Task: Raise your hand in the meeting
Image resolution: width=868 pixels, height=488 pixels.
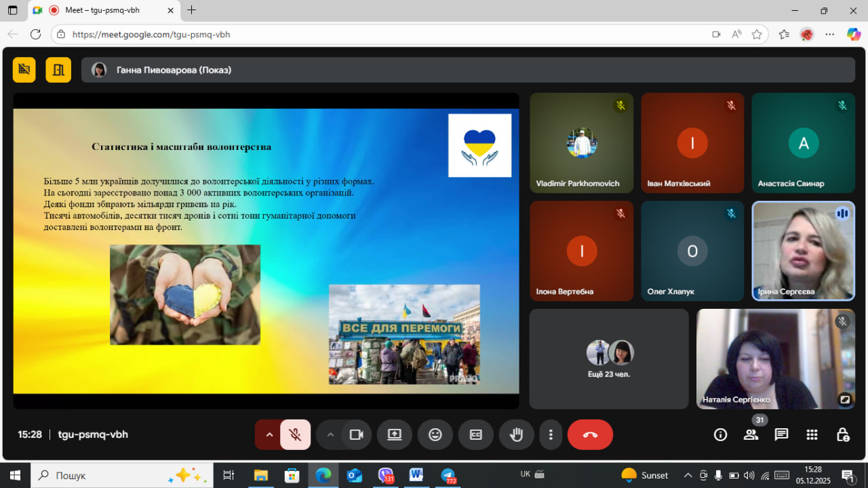Action: coord(516,434)
